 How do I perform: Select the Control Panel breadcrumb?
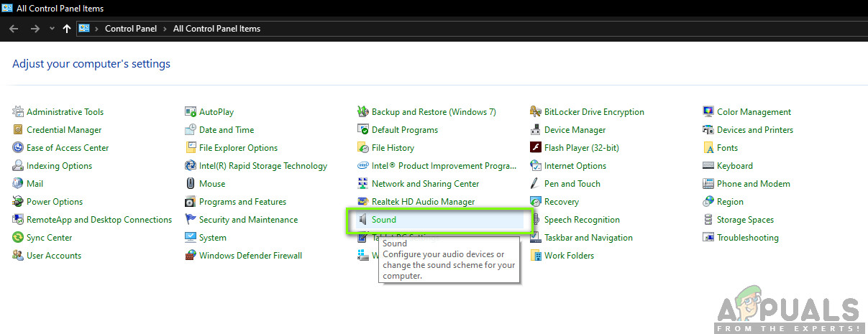click(x=132, y=29)
